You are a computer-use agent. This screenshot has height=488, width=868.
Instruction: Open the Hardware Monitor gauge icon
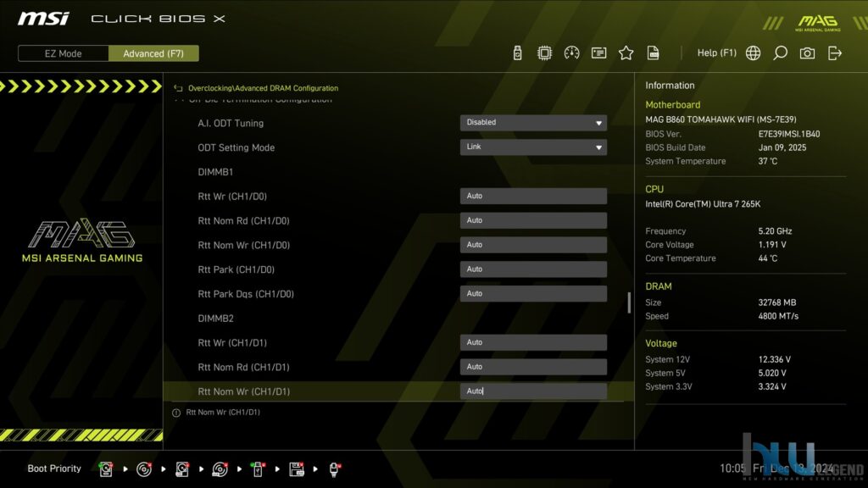[x=571, y=53]
